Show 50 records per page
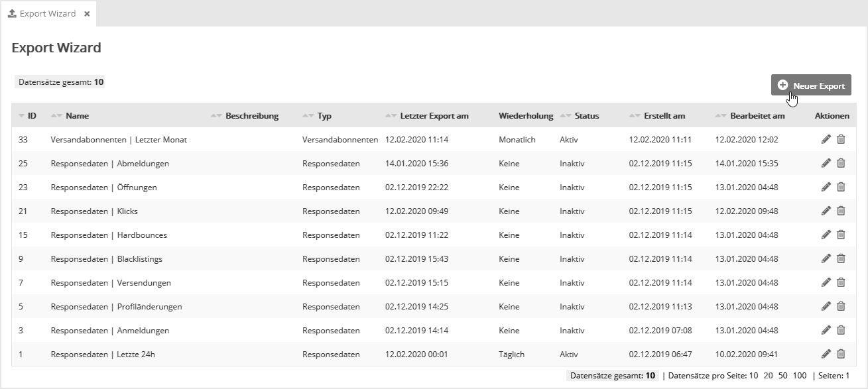 click(x=782, y=376)
